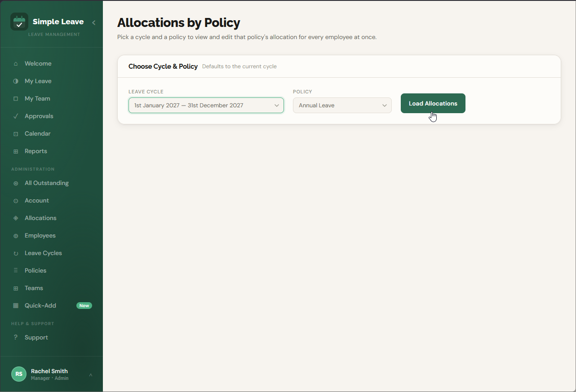576x392 pixels.
Task: Click the Policies list icon
Action: coord(16,271)
